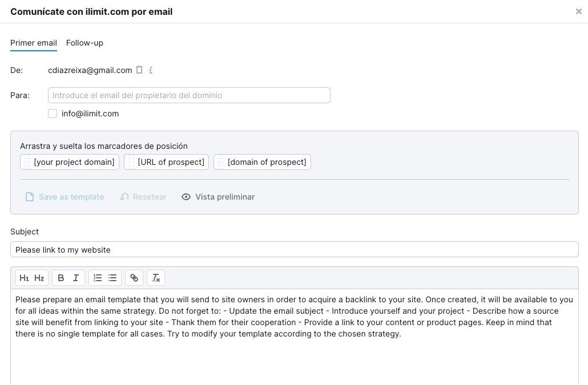The image size is (588, 385).
Task: Close the email dialog
Action: point(578,11)
